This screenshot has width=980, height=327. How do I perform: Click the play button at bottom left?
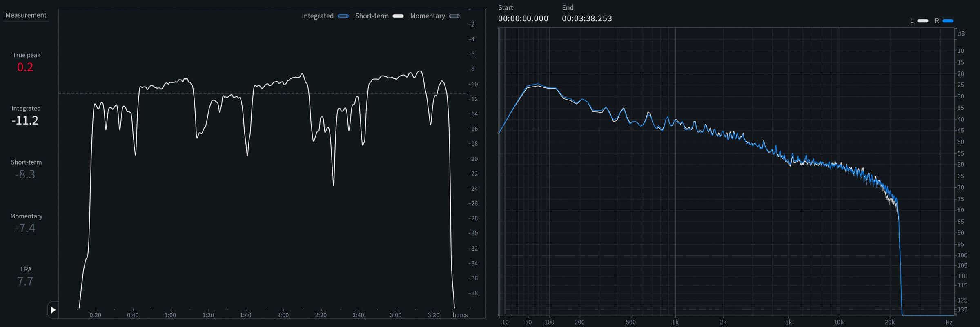click(53, 310)
